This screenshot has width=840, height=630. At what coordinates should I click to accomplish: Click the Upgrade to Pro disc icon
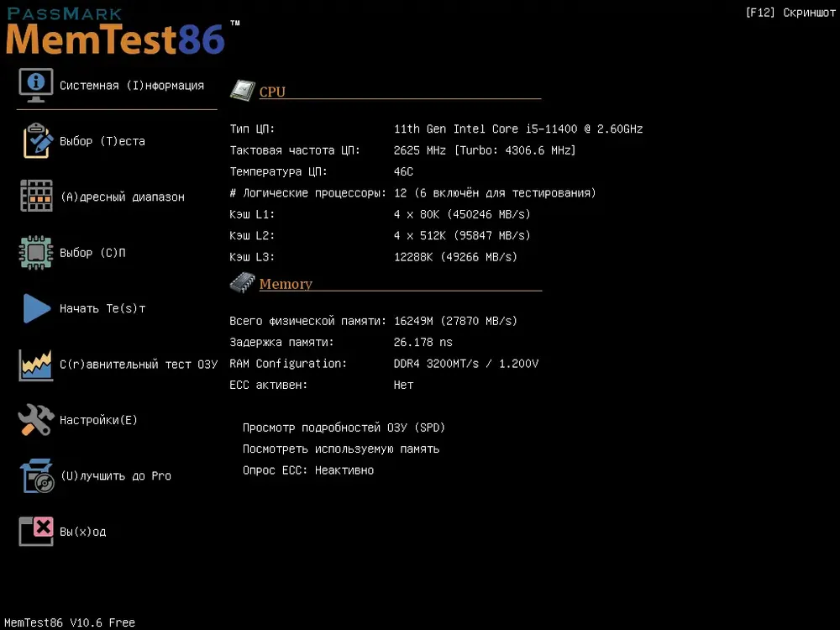tap(37, 475)
